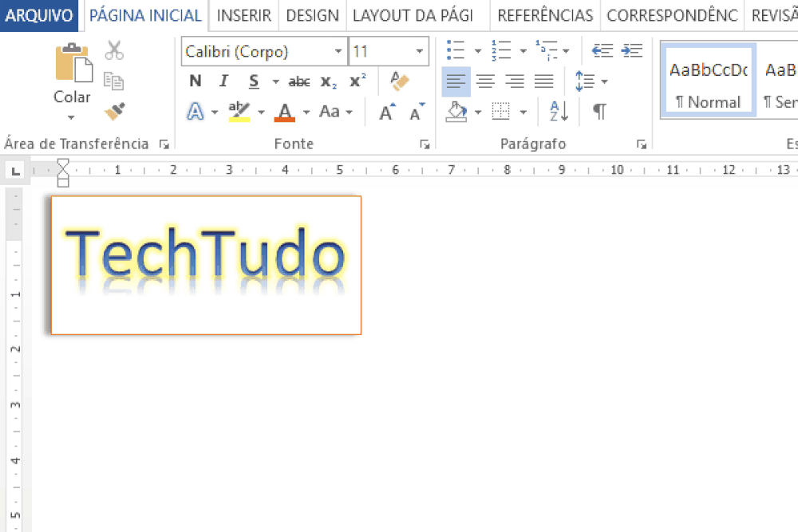
Task: Apply the Normal style to the text
Action: click(x=707, y=80)
